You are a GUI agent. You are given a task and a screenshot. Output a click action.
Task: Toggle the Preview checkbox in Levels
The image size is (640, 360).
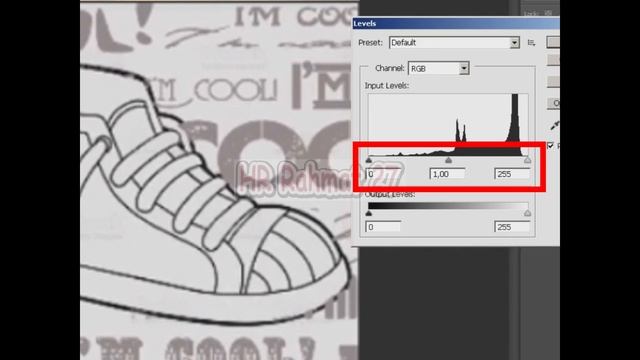tap(551, 145)
